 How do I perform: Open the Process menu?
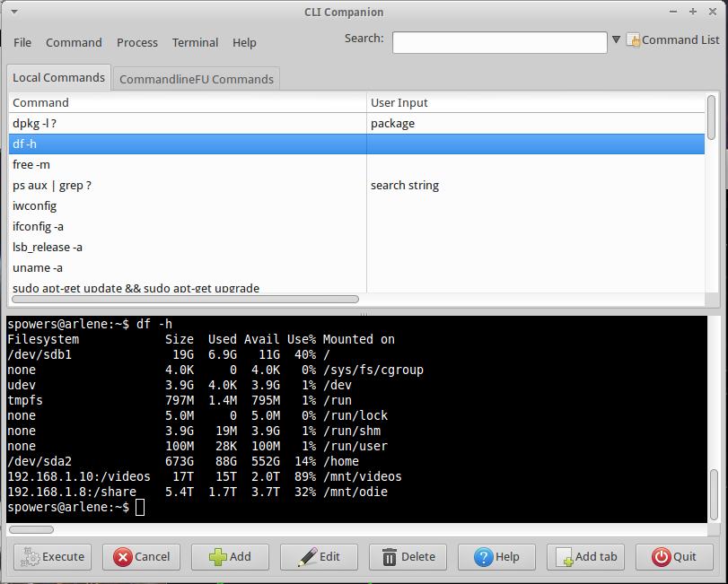click(x=136, y=42)
